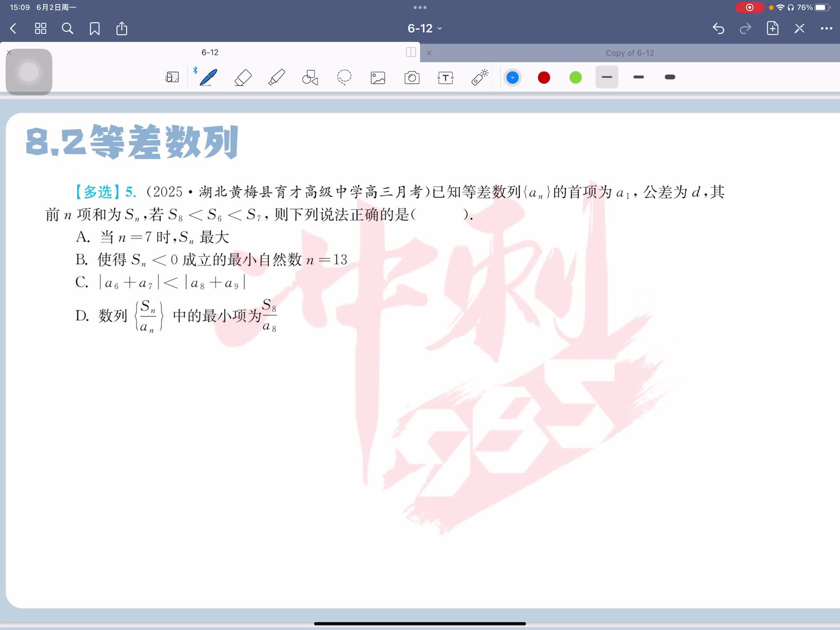Select the Pen tool
The width and height of the screenshot is (840, 630).
click(208, 77)
